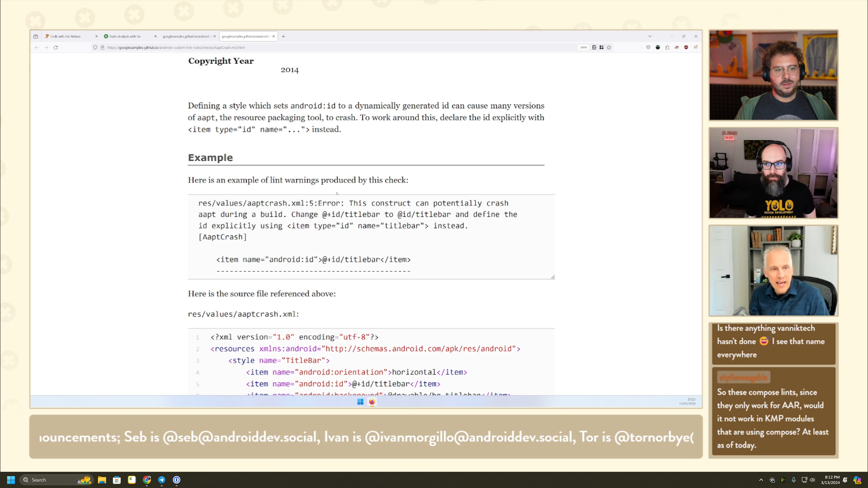Click the res/values/aaptcrash.xml: file label
This screenshot has height=488, width=868.
[243, 314]
